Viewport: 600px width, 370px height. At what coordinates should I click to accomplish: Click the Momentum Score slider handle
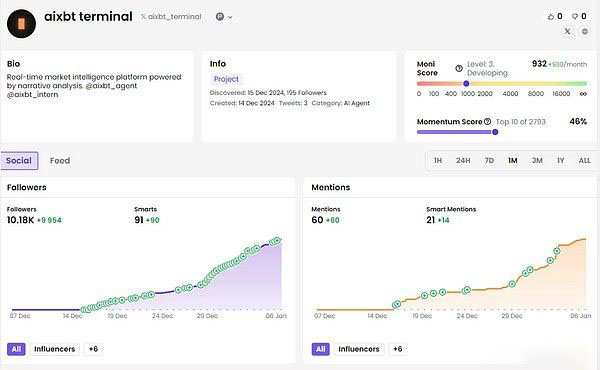click(495, 132)
